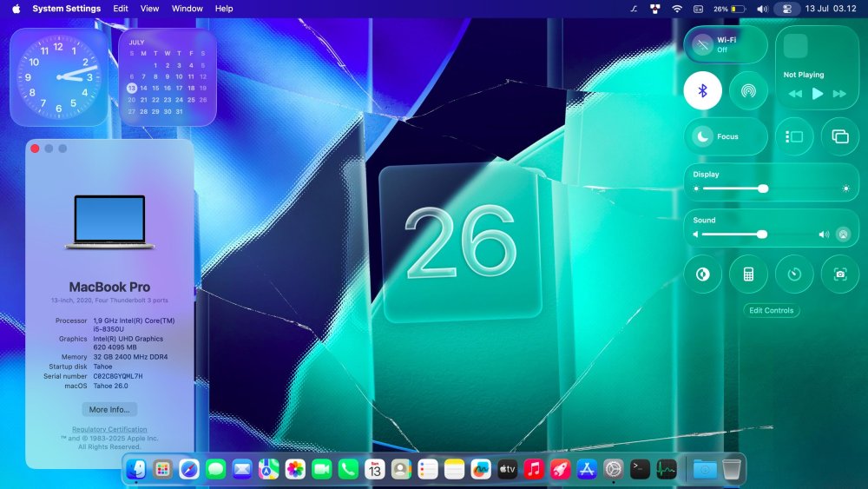The width and height of the screenshot is (868, 489).
Task: Open Photos app in Dock
Action: pos(295,470)
